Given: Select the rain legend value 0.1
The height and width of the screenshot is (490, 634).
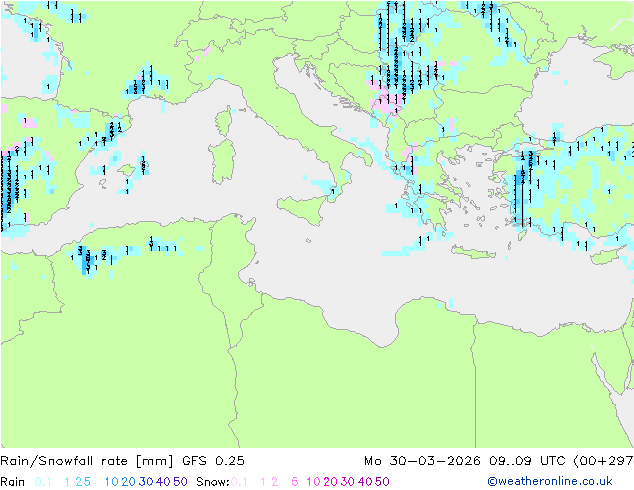Looking at the screenshot, I should click(x=43, y=482).
